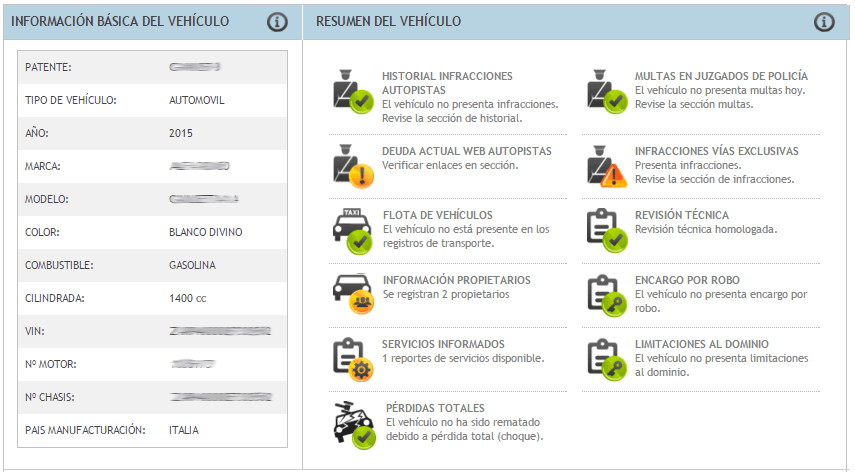
Task: Click the Limitaciones al Dominio icon
Action: point(607,360)
